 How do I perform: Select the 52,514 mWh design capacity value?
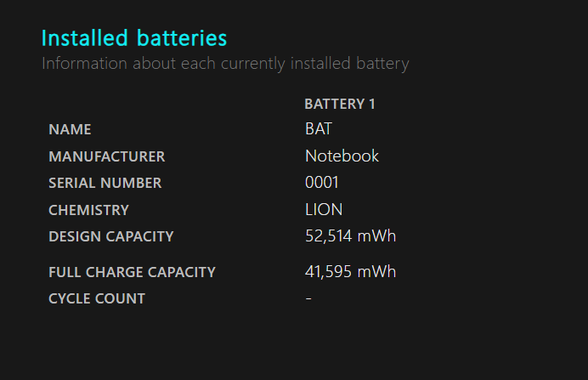[x=351, y=236]
